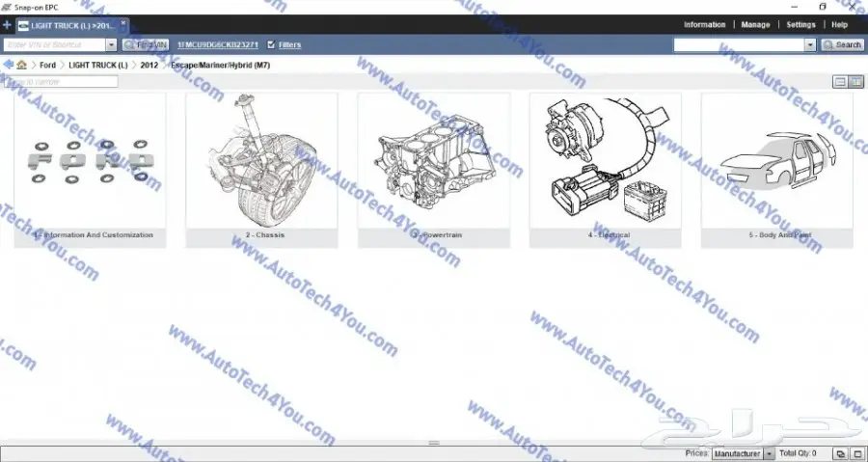Open the Powertrain engine block illustration
Viewport: 868px width, 462px height.
pos(433,161)
